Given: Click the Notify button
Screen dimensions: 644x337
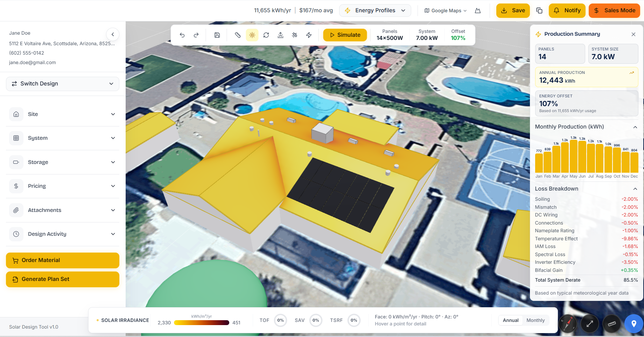Looking at the screenshot, I should click(x=567, y=11).
